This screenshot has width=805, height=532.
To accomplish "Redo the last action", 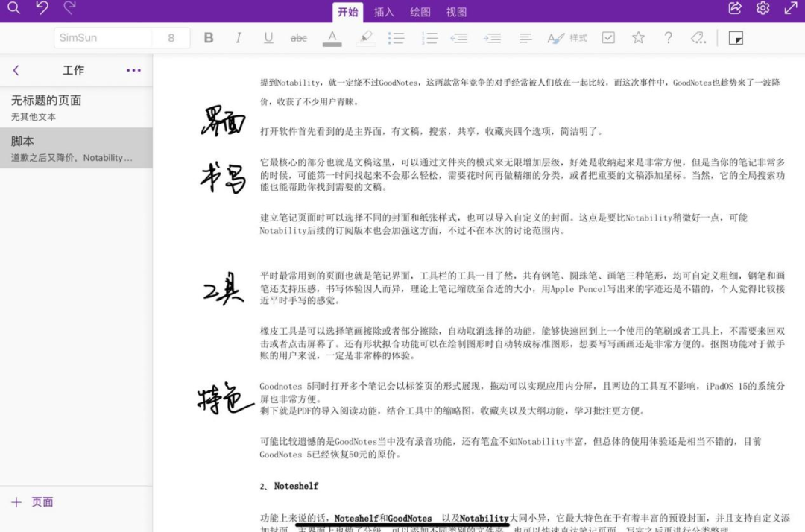I will (70, 9).
